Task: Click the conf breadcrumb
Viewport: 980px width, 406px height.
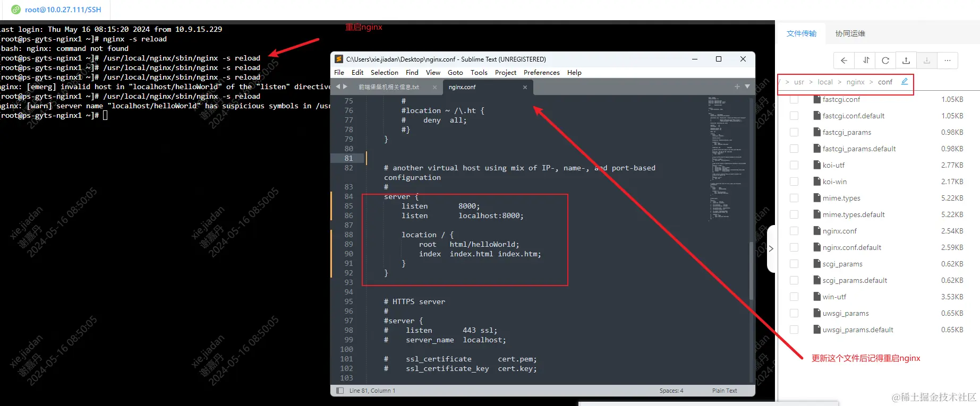Action: [x=885, y=82]
